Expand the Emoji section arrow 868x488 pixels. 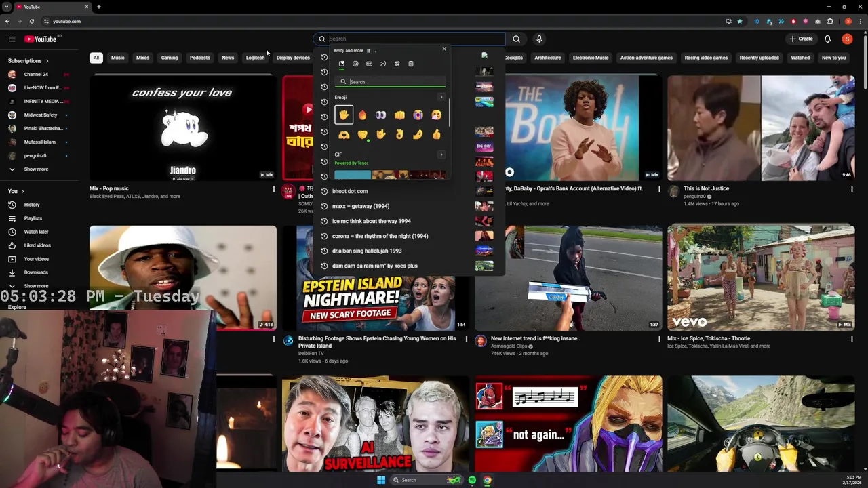(441, 97)
